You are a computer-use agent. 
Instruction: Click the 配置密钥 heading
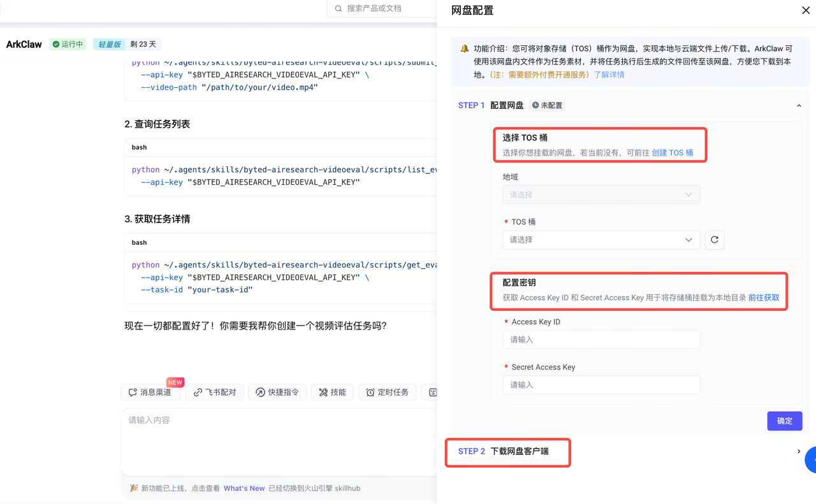pyautogui.click(x=519, y=282)
